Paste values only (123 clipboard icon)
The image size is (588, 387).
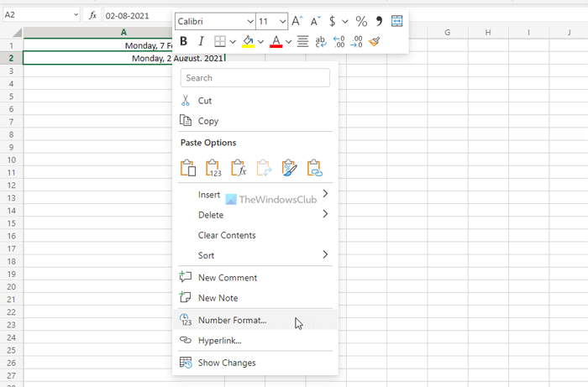coord(213,168)
